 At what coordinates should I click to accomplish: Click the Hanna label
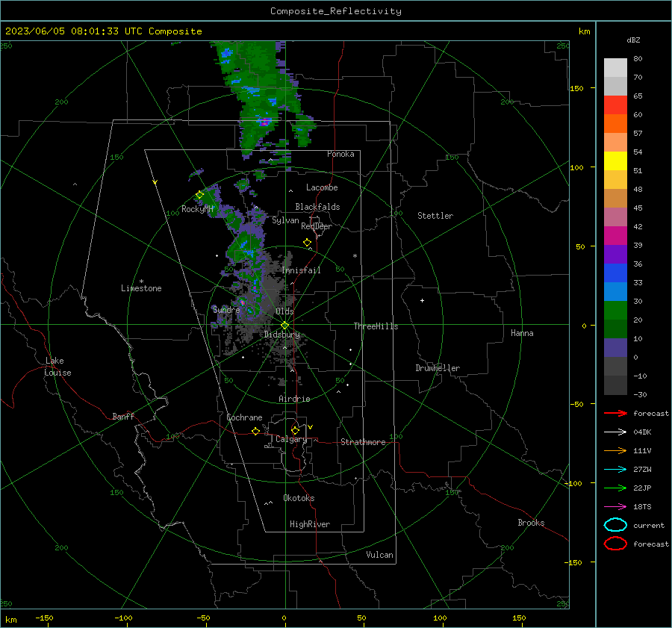click(522, 333)
